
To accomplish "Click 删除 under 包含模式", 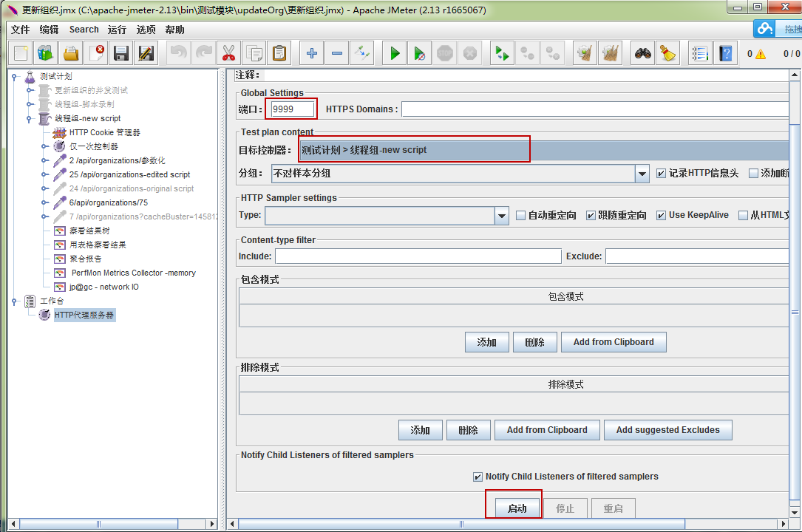I will click(535, 342).
